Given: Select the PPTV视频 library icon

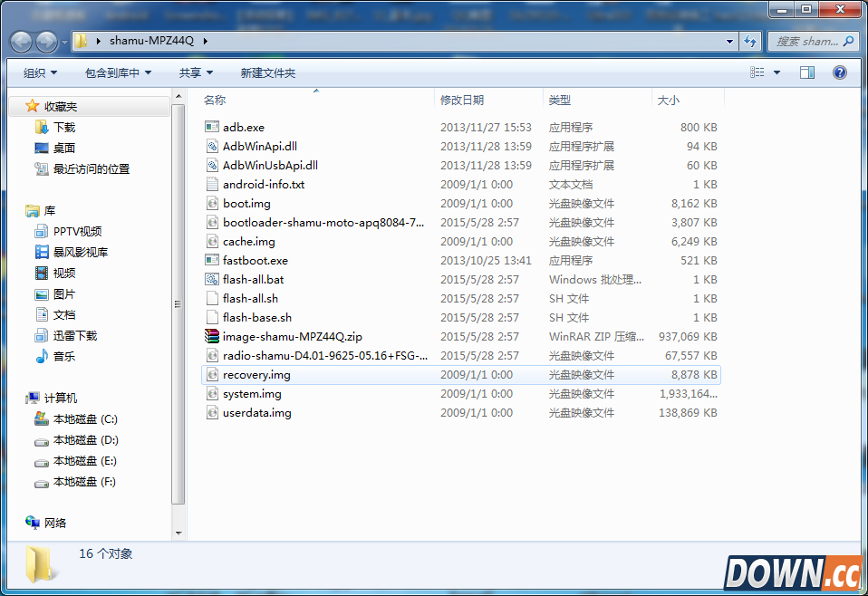Looking at the screenshot, I should tap(41, 231).
